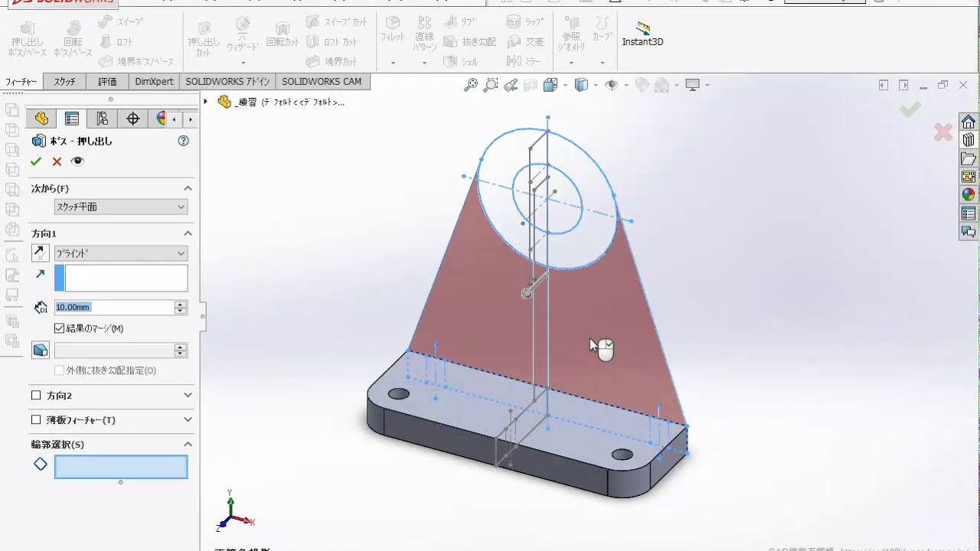The width and height of the screenshot is (980, 551).
Task: Click the Instant3D tool
Action: coord(642,34)
